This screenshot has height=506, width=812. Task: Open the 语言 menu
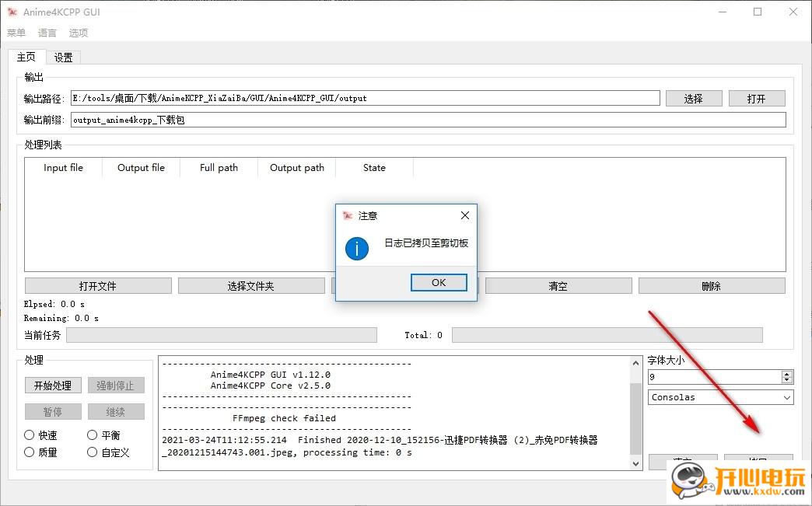point(47,33)
